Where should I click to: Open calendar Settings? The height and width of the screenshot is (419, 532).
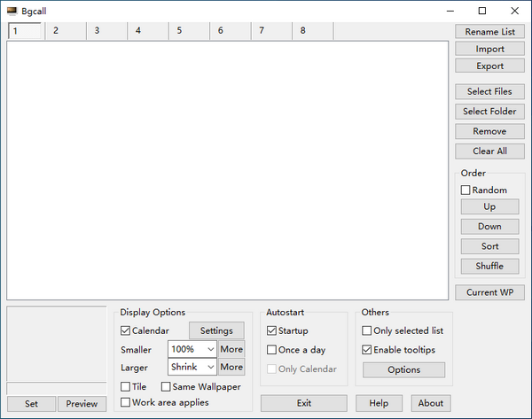(x=216, y=331)
